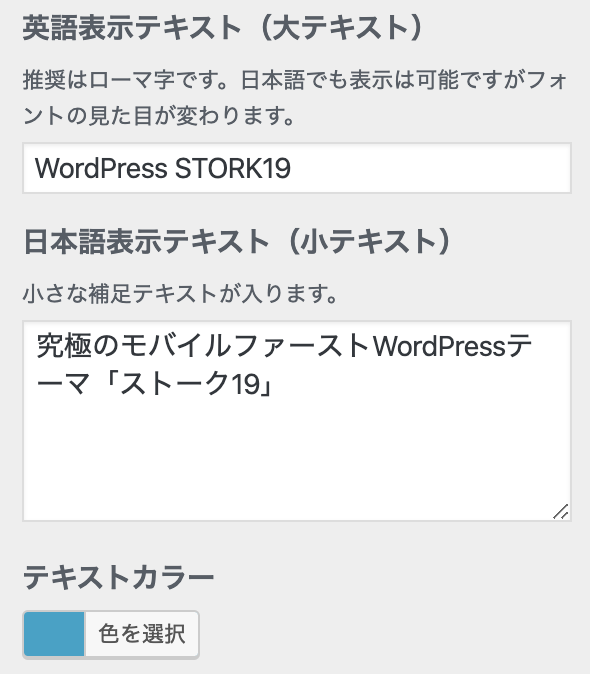This screenshot has height=674, width=590.
Task: Click 究極のモバイルファースト text in textarea
Action: click(203, 346)
